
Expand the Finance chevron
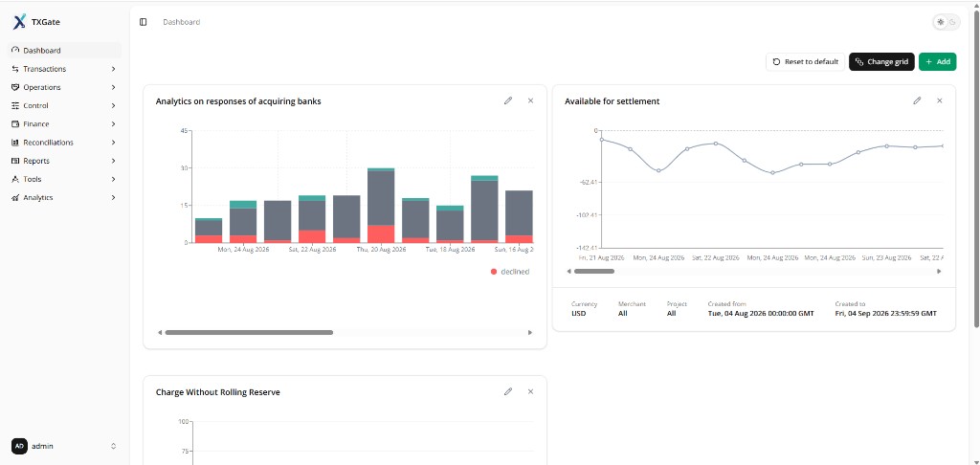[113, 123]
